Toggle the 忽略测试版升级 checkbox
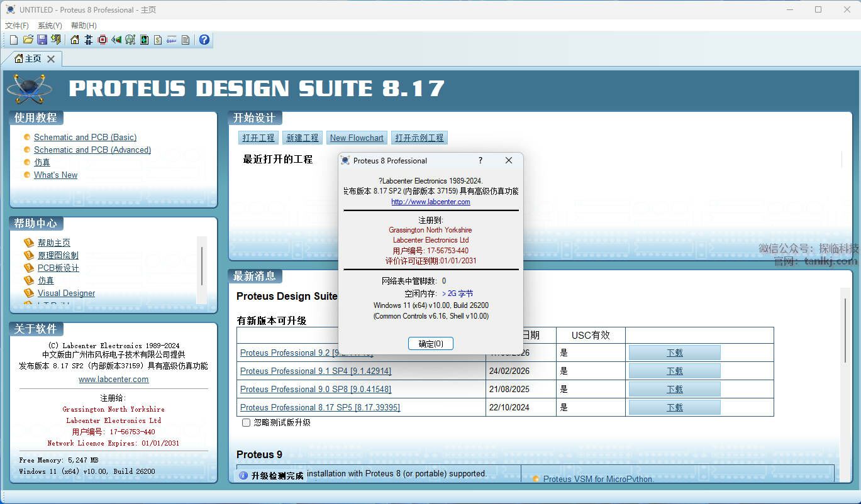This screenshot has width=861, height=504. click(x=247, y=423)
